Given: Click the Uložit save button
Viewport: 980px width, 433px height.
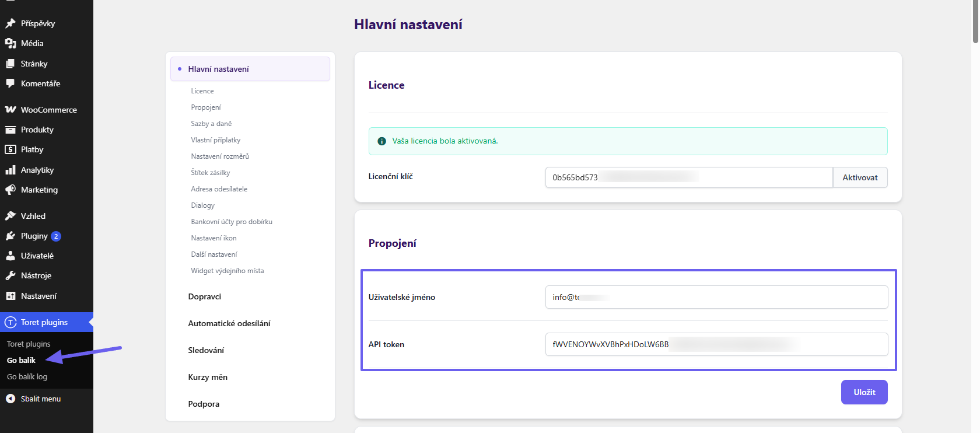Looking at the screenshot, I should (x=864, y=392).
